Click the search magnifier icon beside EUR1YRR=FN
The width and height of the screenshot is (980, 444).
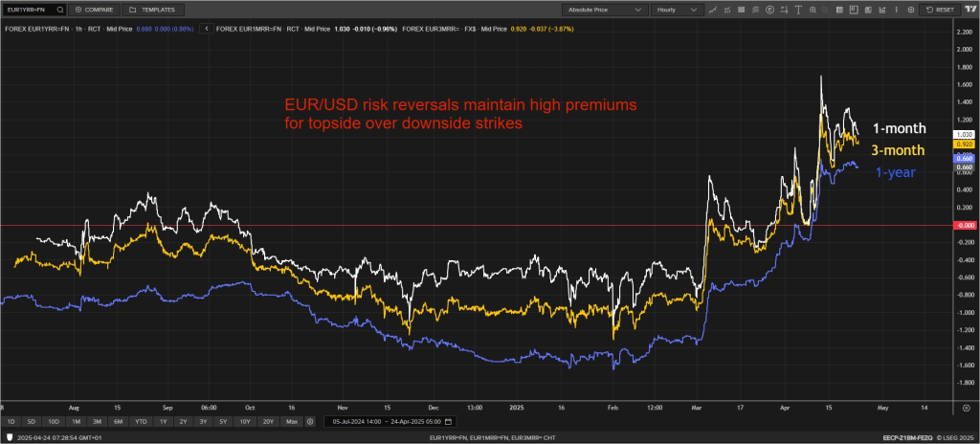(x=60, y=9)
